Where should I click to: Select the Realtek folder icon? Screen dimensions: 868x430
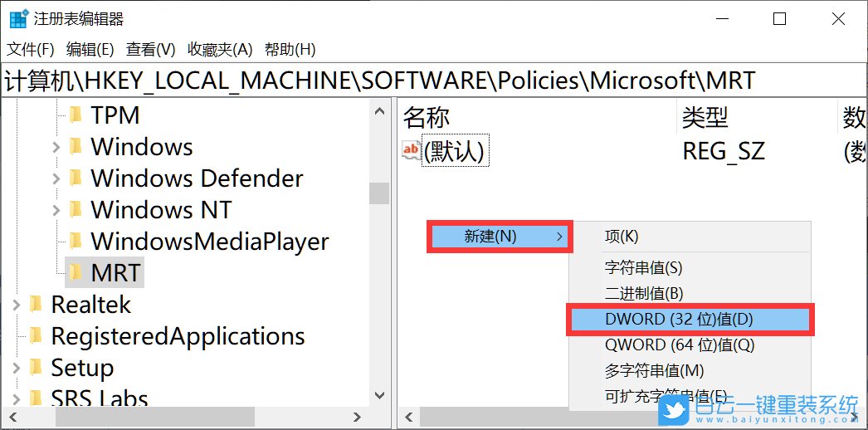[36, 304]
